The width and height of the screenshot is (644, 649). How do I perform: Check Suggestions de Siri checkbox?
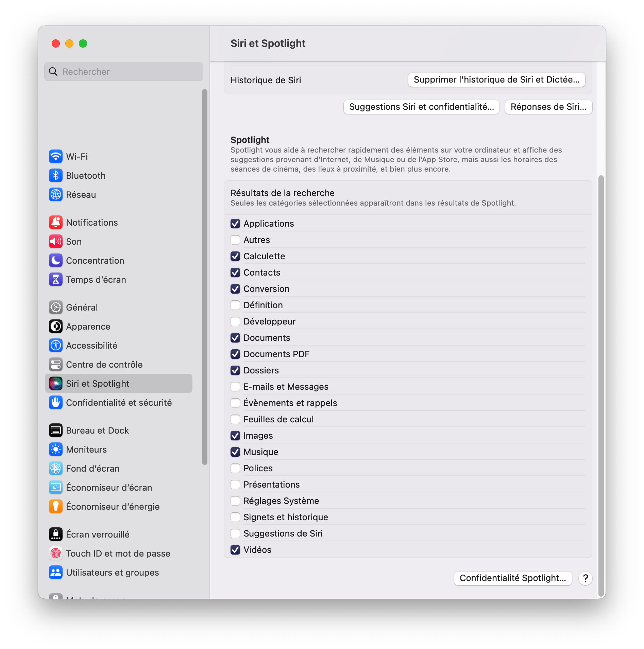(235, 533)
